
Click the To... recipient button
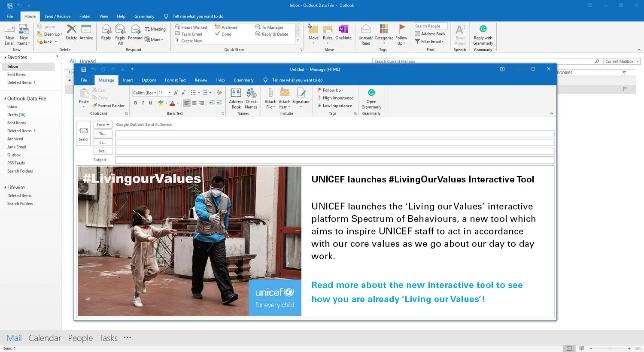pos(103,134)
